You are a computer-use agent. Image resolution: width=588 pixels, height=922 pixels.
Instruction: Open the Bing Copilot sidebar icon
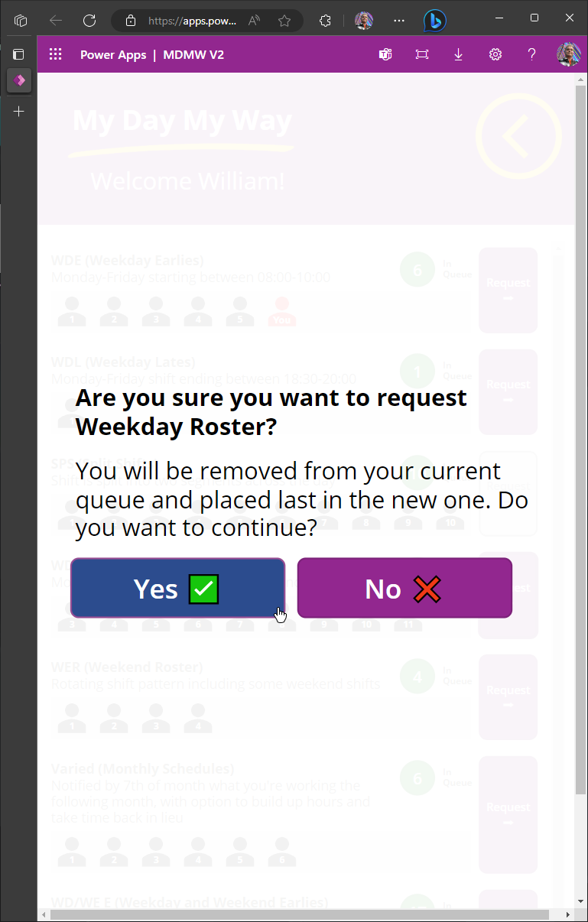click(435, 21)
